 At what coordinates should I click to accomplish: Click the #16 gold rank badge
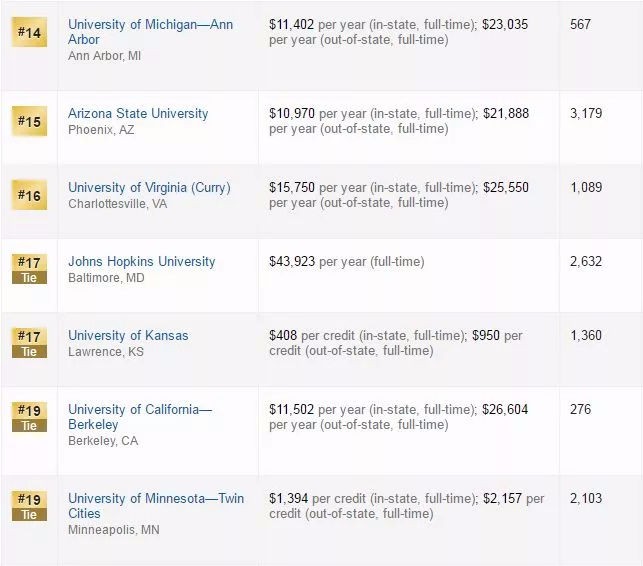[29, 195]
